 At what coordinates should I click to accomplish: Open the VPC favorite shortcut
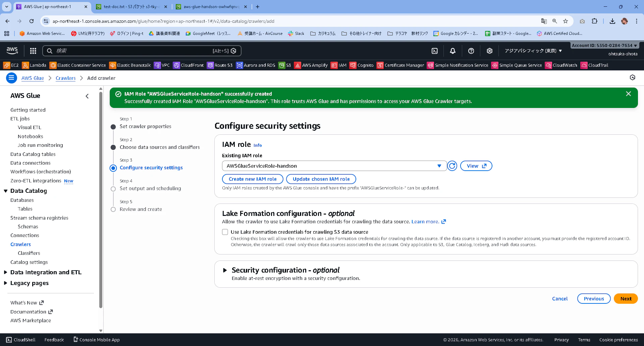tap(162, 65)
